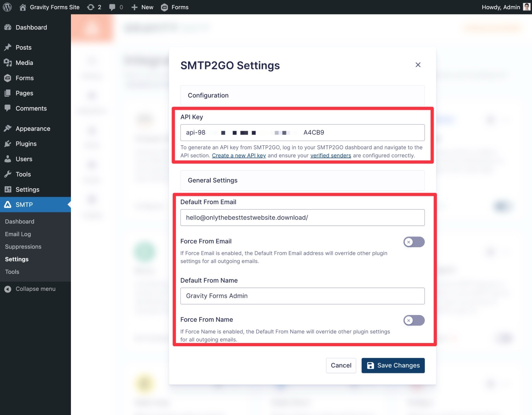Open Forms in the left sidebar
The height and width of the screenshot is (415, 532).
(x=35, y=78)
